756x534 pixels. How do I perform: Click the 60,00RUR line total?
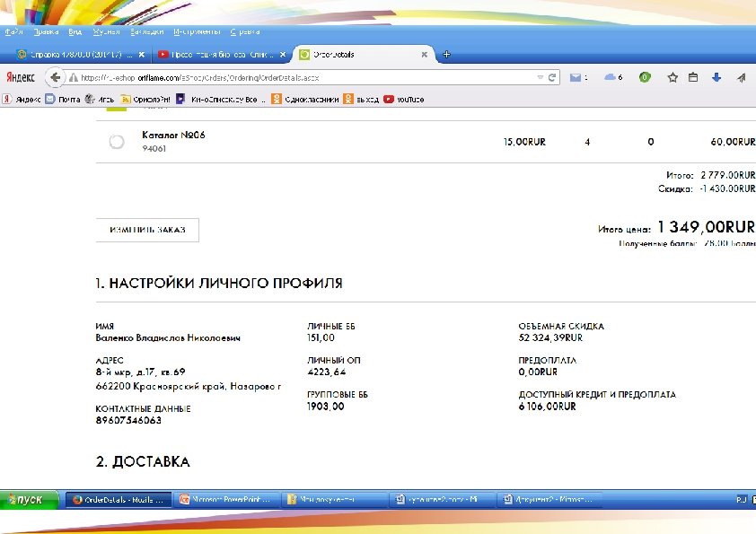[733, 142]
